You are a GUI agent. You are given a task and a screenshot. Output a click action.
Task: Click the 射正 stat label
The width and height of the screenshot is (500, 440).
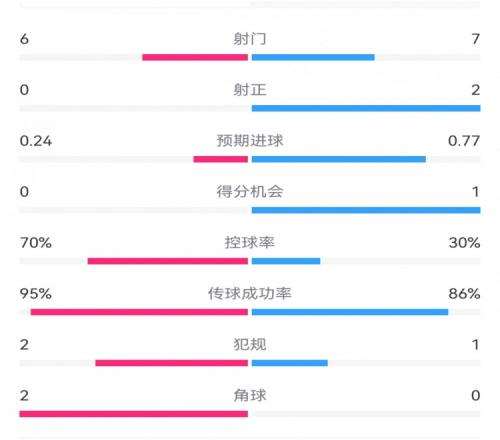pos(250,90)
